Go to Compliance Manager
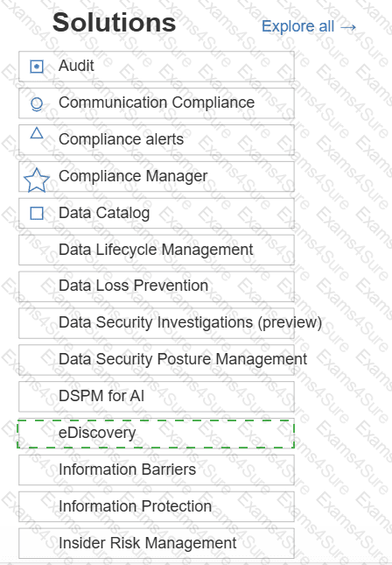 (x=157, y=177)
